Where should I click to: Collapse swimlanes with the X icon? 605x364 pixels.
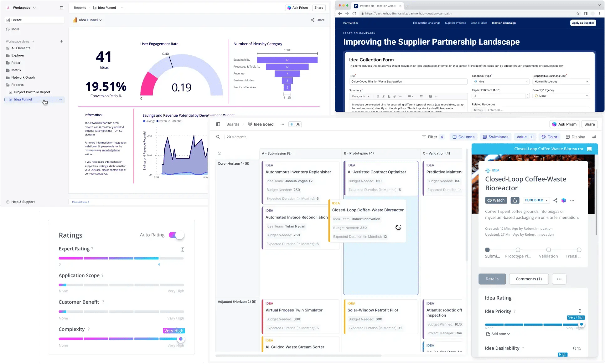[220, 153]
